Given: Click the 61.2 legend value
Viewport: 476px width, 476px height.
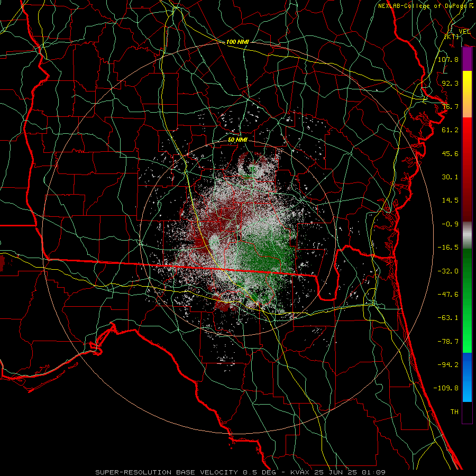Looking at the screenshot, I should tap(450, 130).
